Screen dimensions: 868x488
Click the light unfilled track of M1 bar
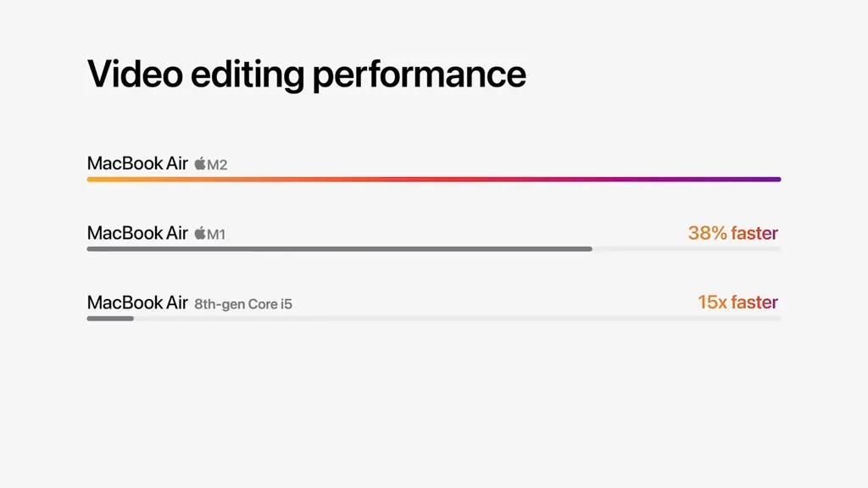687,249
